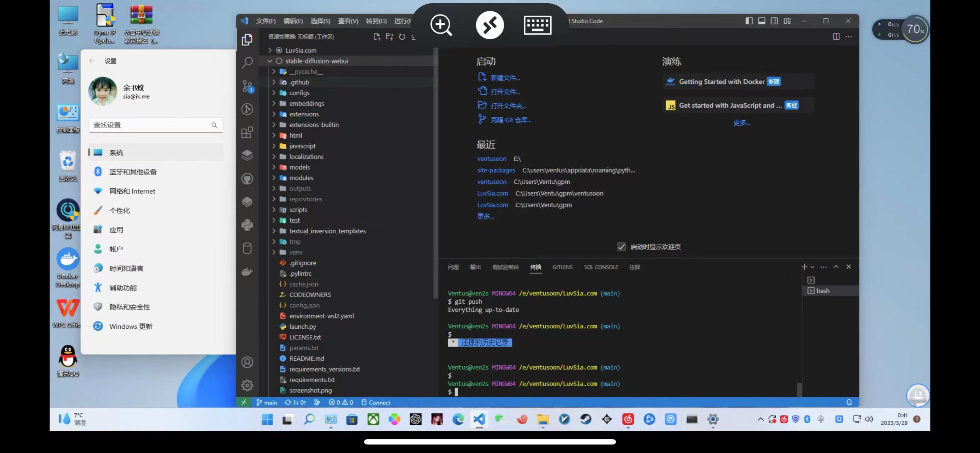This screenshot has width=980, height=453.
Task: Click Connect in the status bar
Action: [376, 402]
